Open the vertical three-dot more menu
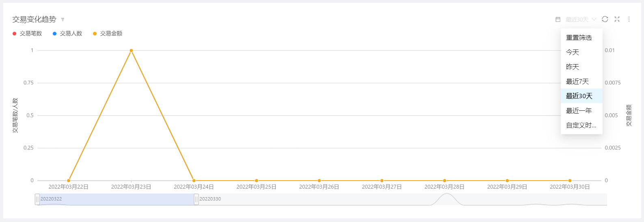Viewport: 644px width, 222px height. 629,19
